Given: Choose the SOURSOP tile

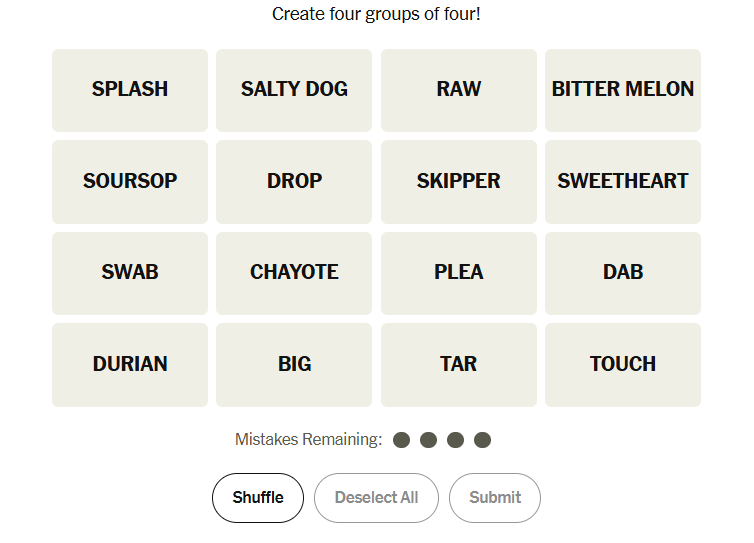Looking at the screenshot, I should [x=130, y=182].
